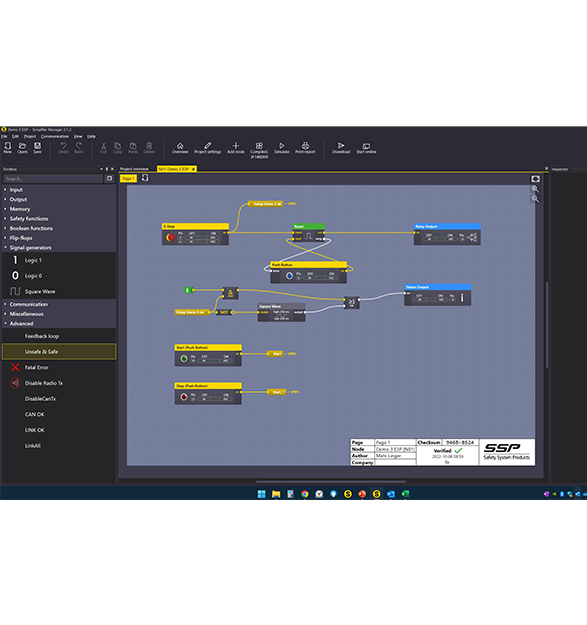Select the CAN OK item
This screenshot has height=625, width=587.
point(59,414)
